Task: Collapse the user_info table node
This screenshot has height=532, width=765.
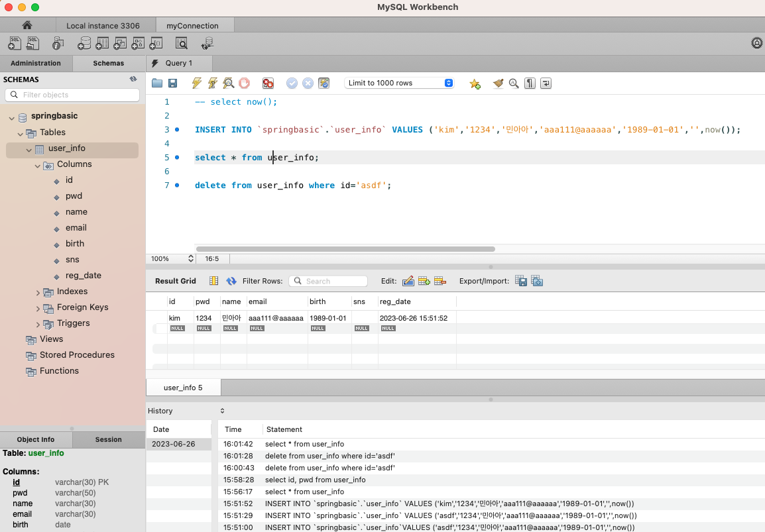Action: [x=29, y=150]
